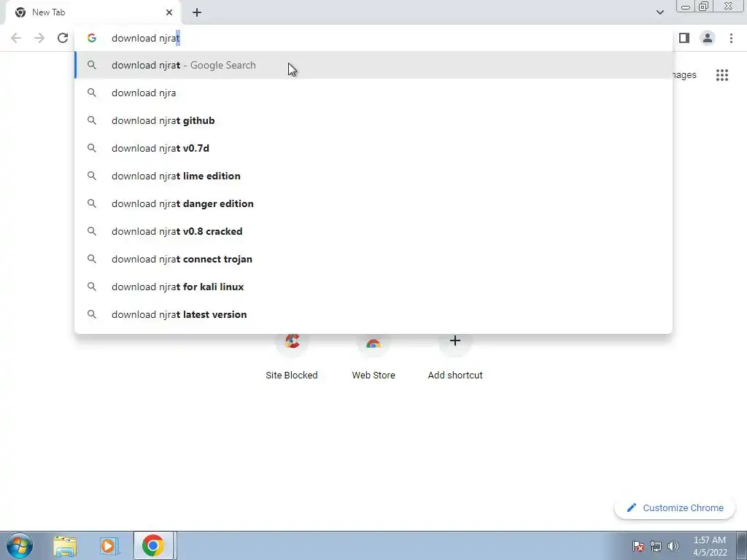Click the network tray icon
747x560 pixels.
tap(656, 546)
